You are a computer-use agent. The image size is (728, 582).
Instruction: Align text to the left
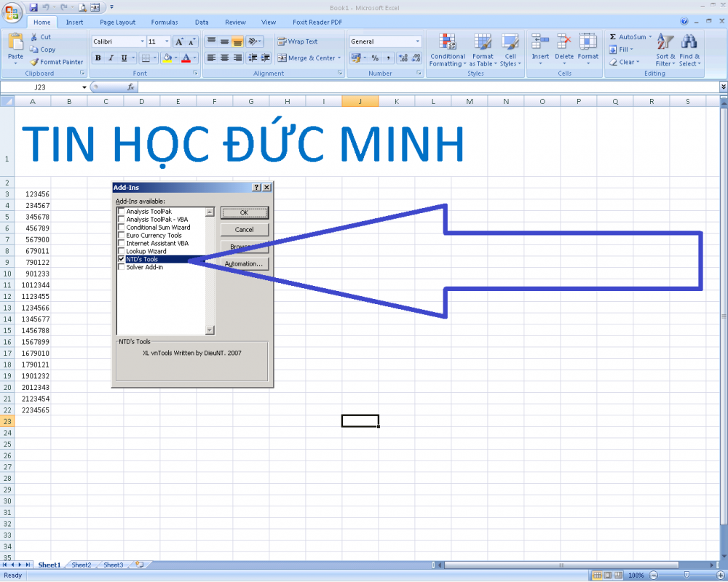(x=211, y=58)
